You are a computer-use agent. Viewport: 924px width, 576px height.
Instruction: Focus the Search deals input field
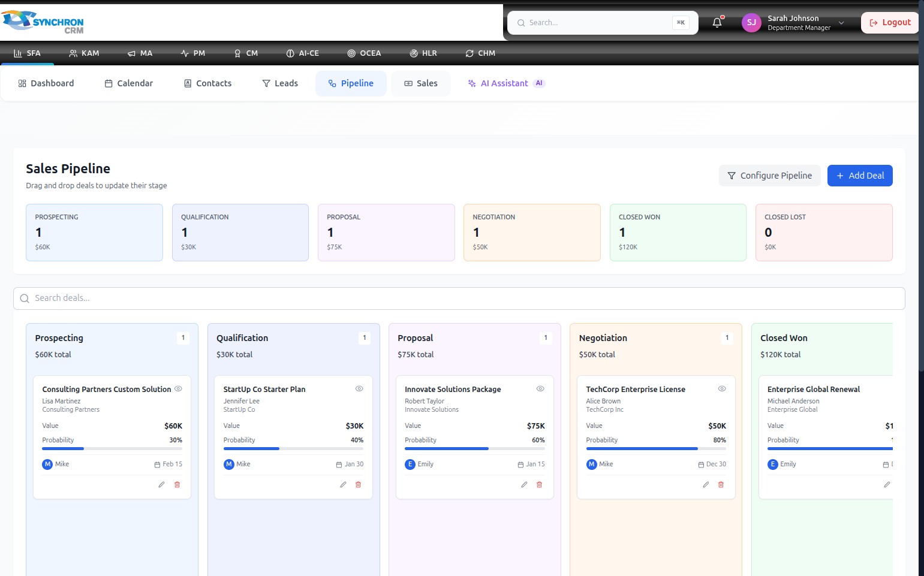click(x=459, y=298)
